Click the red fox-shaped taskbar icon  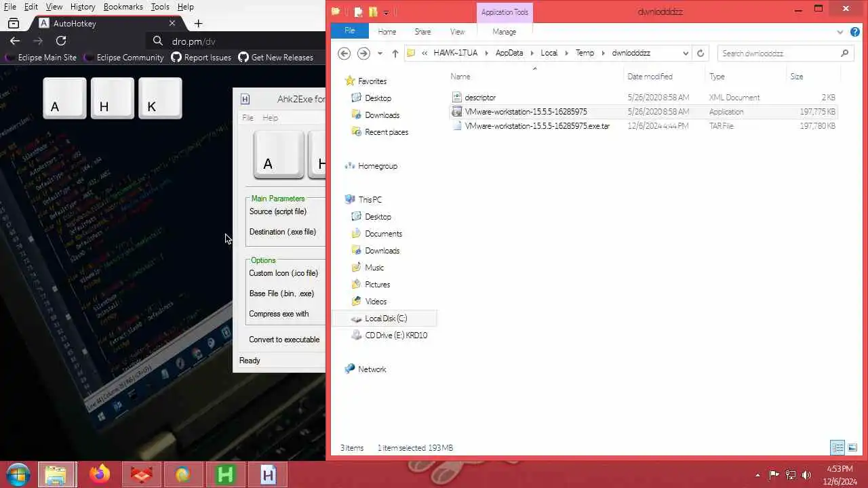[141, 475]
